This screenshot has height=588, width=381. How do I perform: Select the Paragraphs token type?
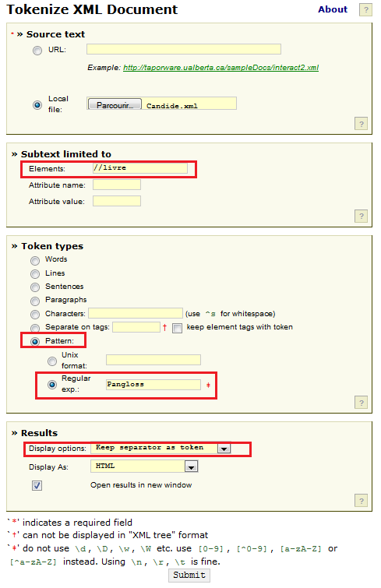coord(35,301)
